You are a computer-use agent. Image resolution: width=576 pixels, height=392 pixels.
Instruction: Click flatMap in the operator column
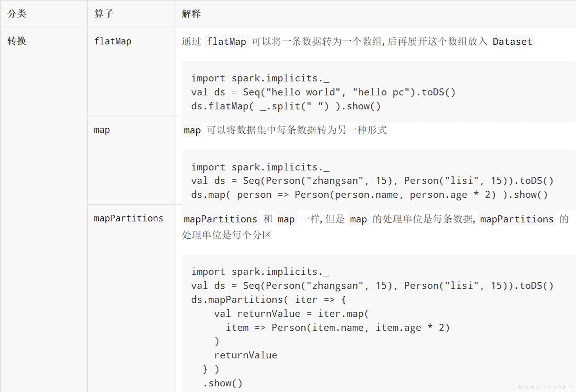coord(113,41)
